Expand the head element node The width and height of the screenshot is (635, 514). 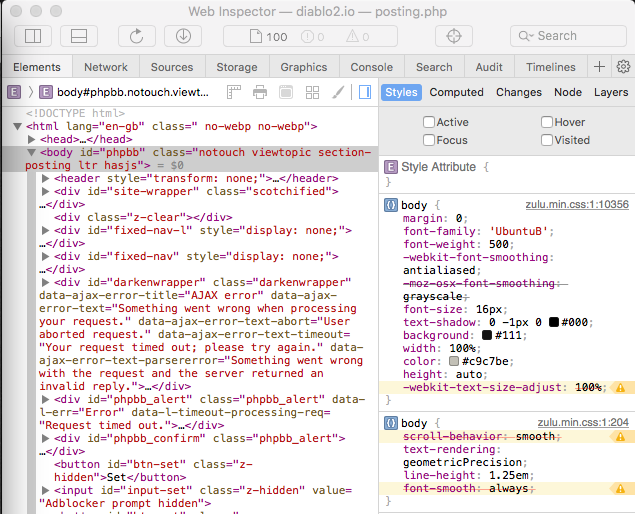click(32, 140)
